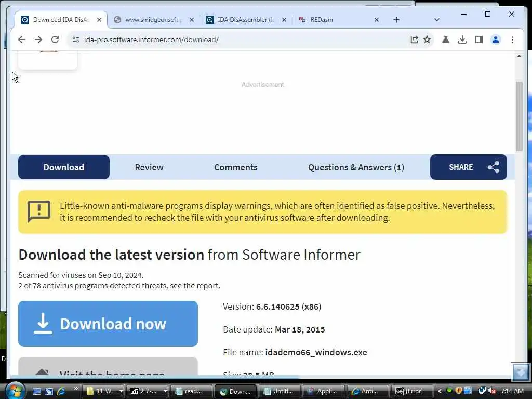Close the Download IDA tab
This screenshot has height=399, width=532.
pyautogui.click(x=99, y=20)
